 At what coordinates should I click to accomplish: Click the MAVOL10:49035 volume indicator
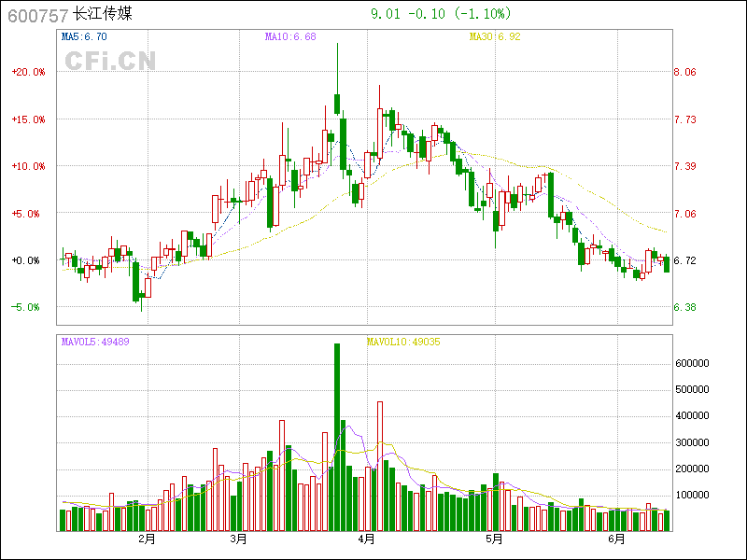tap(403, 342)
